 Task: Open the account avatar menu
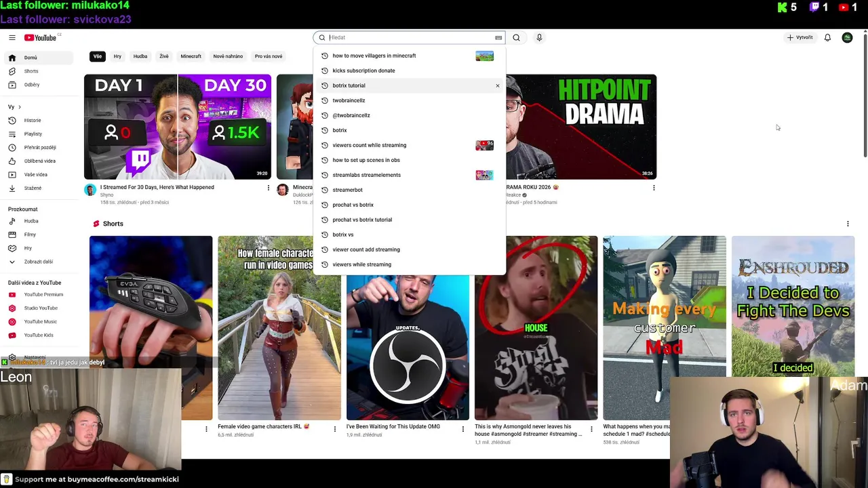pyautogui.click(x=847, y=38)
